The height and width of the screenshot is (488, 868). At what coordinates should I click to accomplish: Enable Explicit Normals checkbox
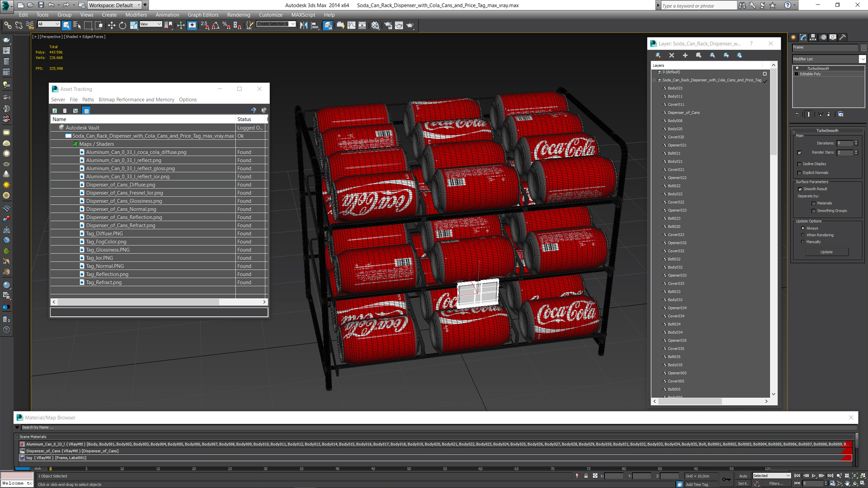(x=799, y=173)
